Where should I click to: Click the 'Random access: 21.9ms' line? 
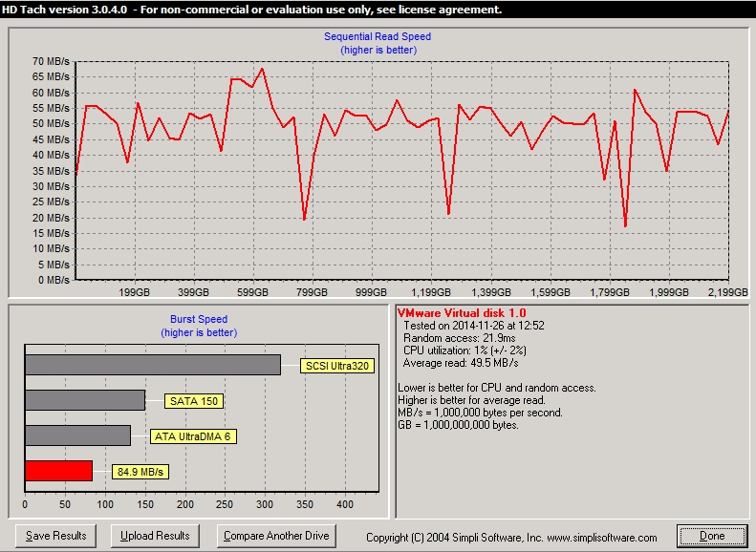460,338
